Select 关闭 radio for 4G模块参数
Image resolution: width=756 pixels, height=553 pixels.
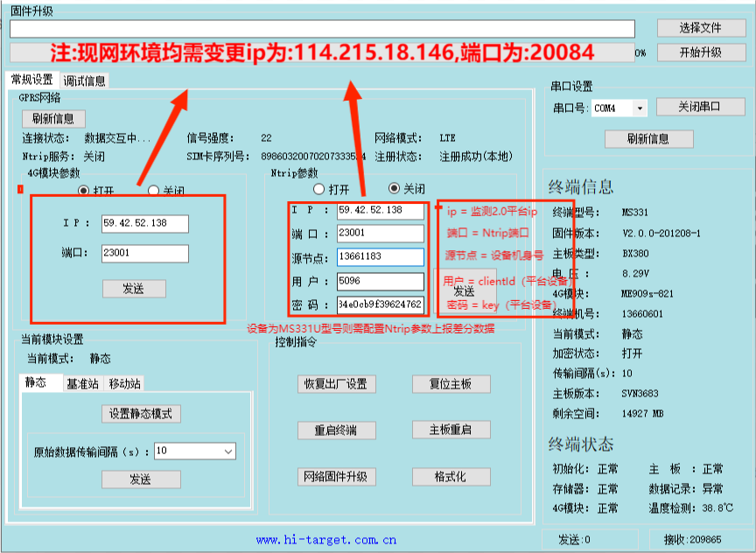pyautogui.click(x=153, y=190)
